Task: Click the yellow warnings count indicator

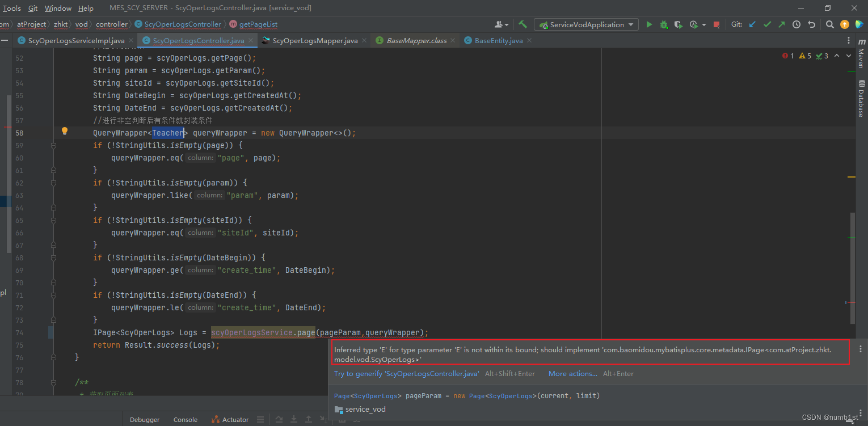Action: (x=805, y=56)
